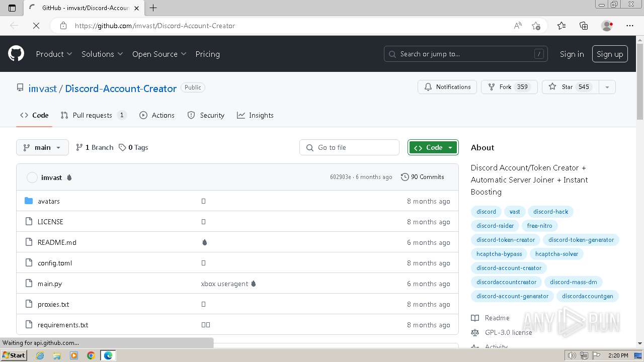Switch to the Code tab
Image resolution: width=644 pixels, height=362 pixels.
(x=34, y=115)
